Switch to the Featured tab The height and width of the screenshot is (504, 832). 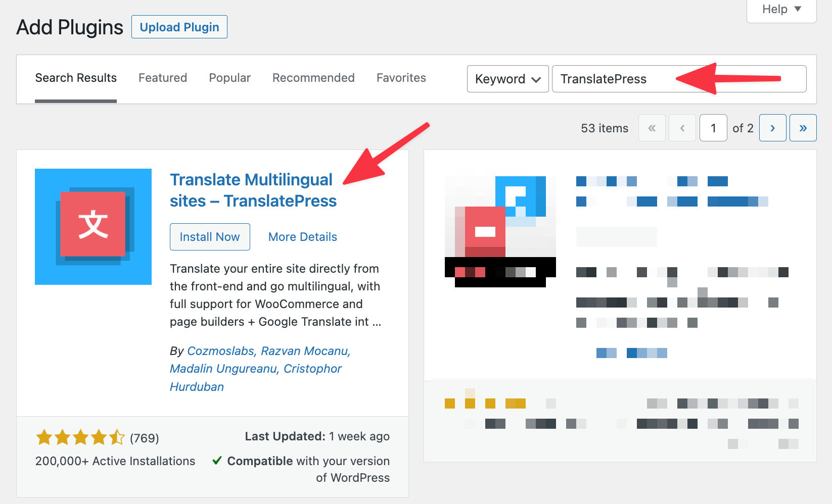pyautogui.click(x=163, y=78)
